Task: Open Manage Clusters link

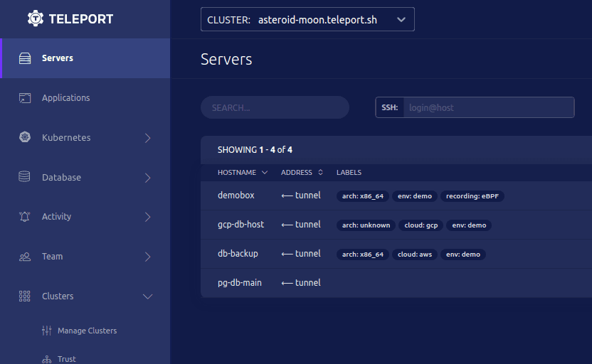Action: 88,331
